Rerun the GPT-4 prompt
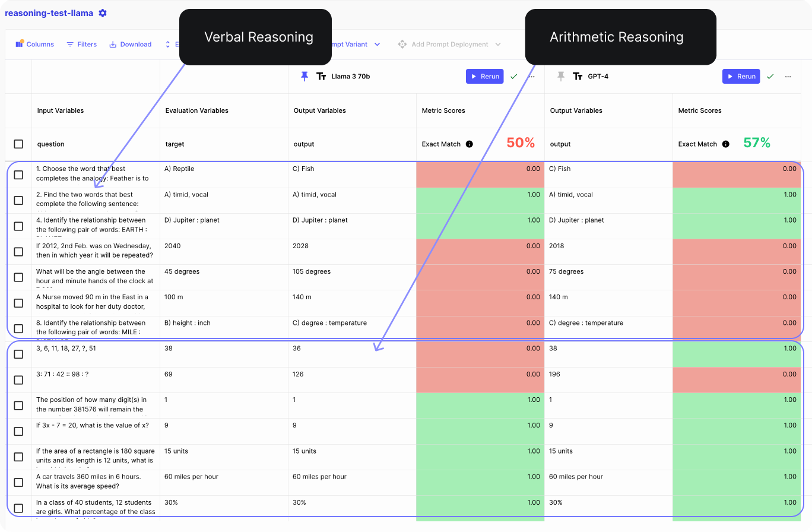Screen dimensions: 812x532 (x=741, y=77)
